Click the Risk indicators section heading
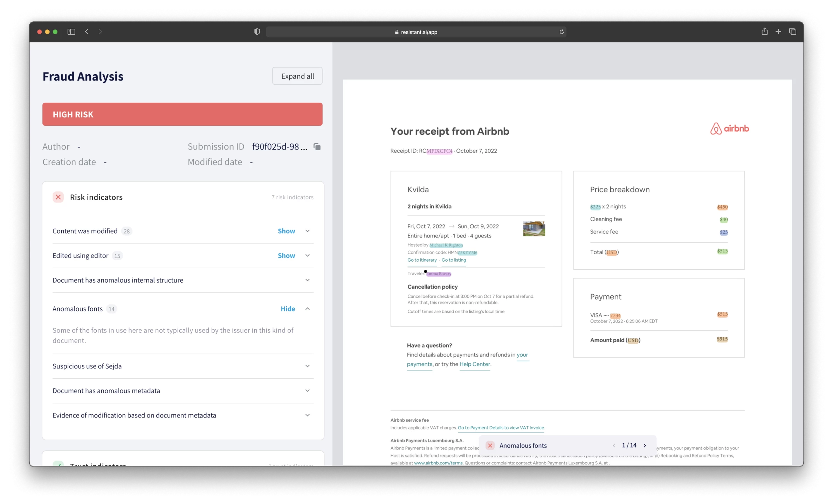Image resolution: width=833 pixels, height=504 pixels. point(96,197)
